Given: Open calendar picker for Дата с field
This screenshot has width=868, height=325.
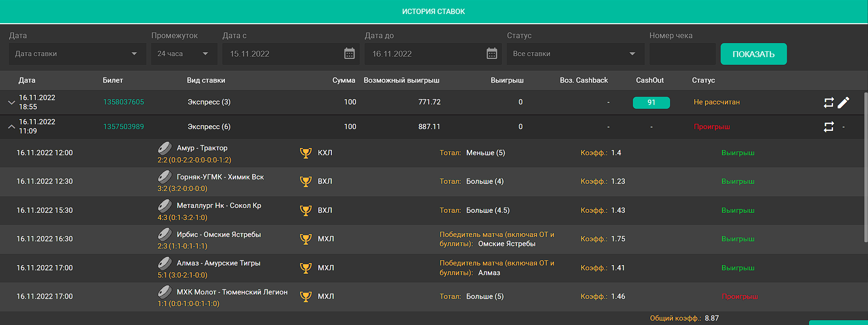Looking at the screenshot, I should (x=349, y=54).
